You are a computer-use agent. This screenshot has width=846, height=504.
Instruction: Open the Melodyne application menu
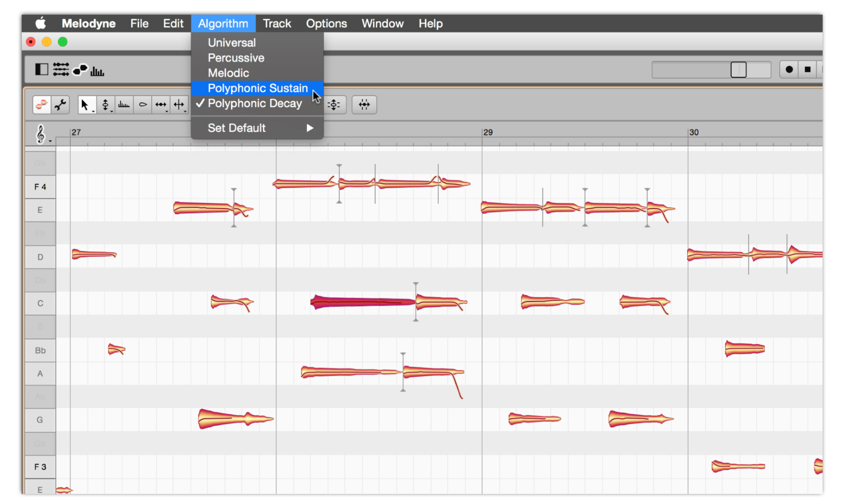point(88,23)
